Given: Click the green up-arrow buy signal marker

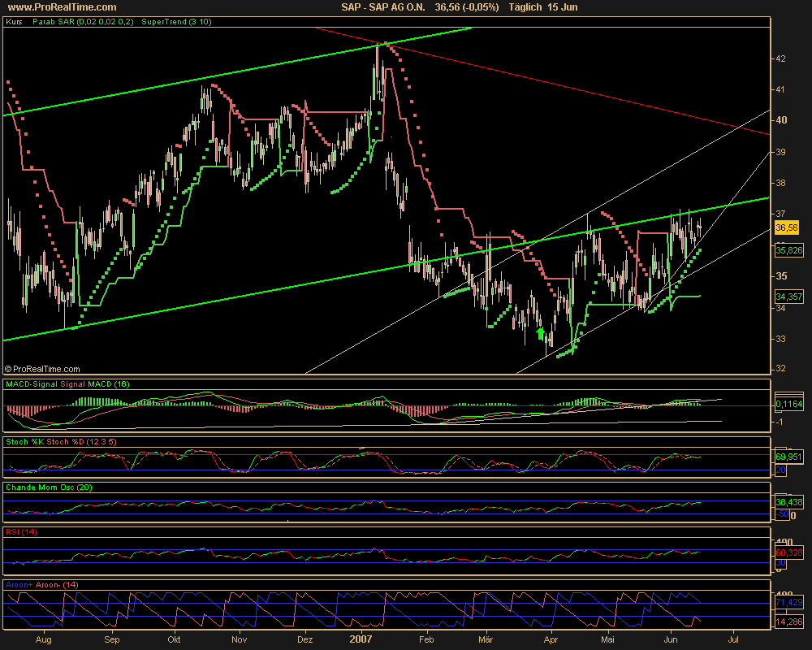Looking at the screenshot, I should (540, 332).
